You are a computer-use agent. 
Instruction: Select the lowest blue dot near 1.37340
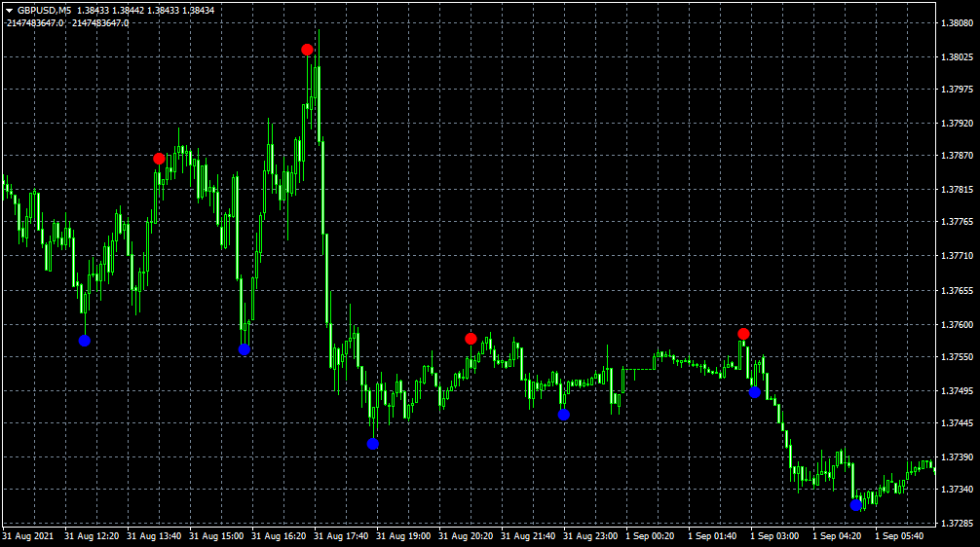(856, 505)
